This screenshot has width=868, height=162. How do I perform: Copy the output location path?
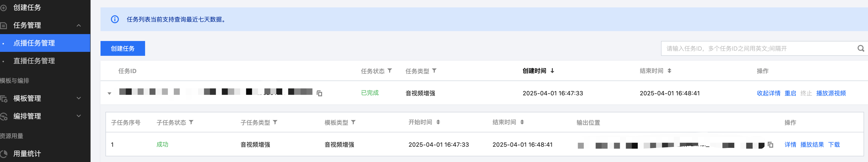pyautogui.click(x=770, y=145)
